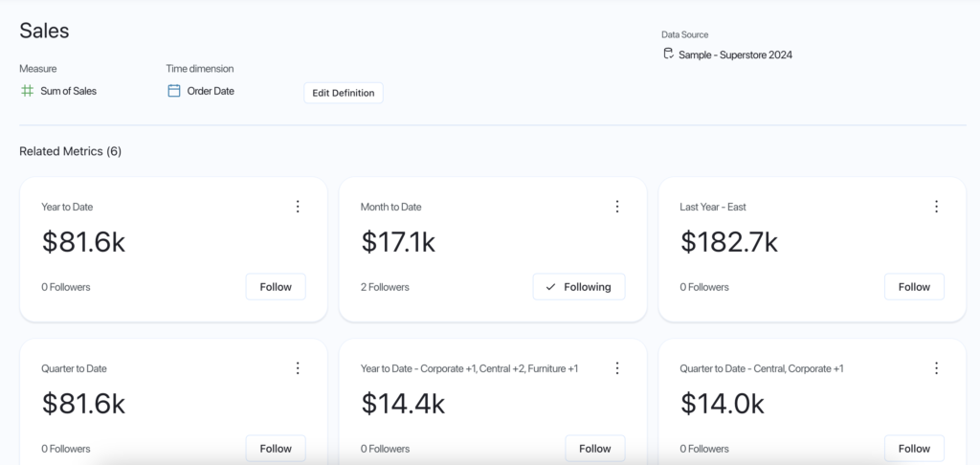Click the data source database icon
980x465 pixels.
coord(668,55)
